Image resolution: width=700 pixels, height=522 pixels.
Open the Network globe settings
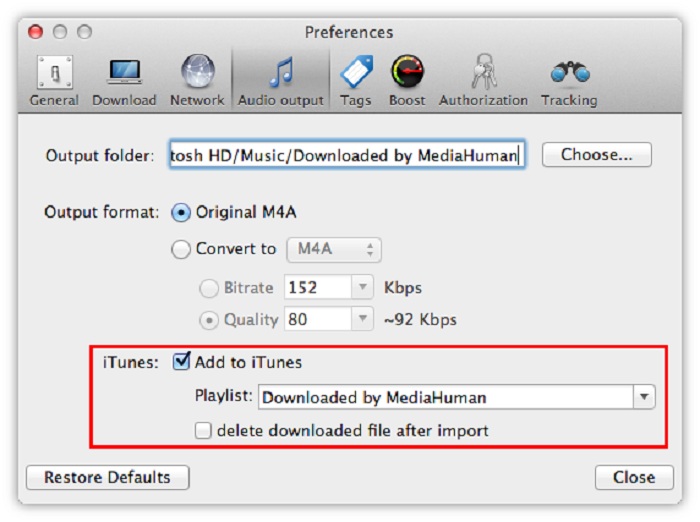197,81
